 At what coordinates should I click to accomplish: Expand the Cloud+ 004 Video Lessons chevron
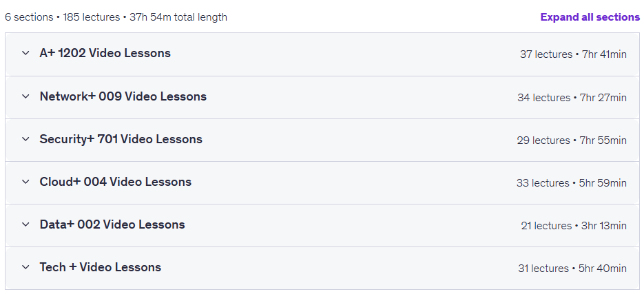click(x=25, y=182)
